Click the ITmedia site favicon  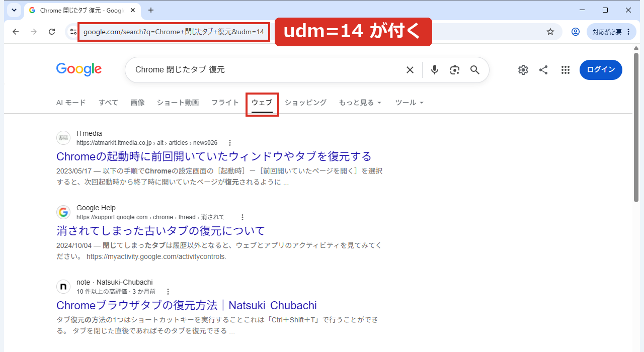tap(63, 138)
